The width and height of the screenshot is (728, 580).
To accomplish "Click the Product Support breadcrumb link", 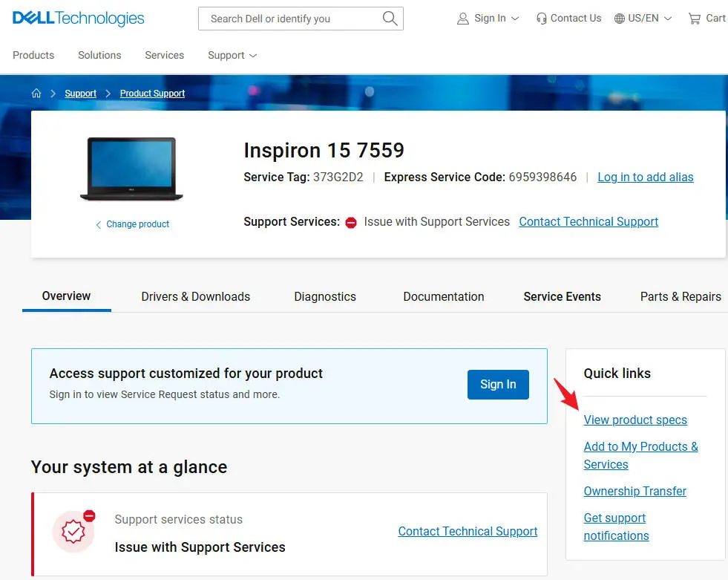I will 152,94.
